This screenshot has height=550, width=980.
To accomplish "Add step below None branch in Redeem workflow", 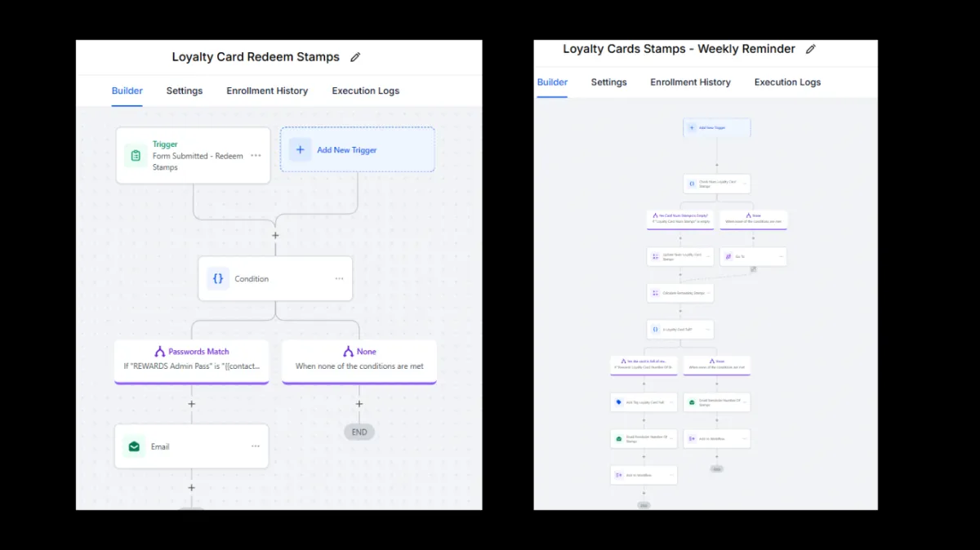I will click(359, 404).
